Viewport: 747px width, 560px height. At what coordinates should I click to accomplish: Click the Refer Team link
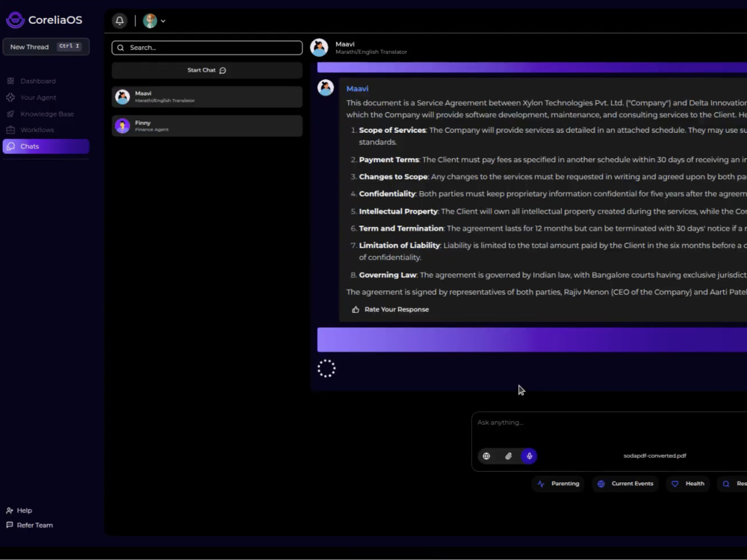tap(30, 525)
